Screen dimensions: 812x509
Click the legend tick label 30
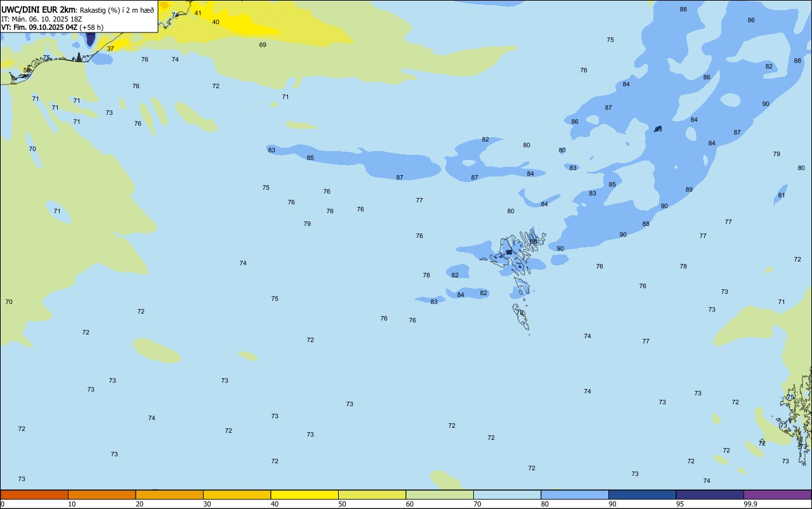pos(207,504)
